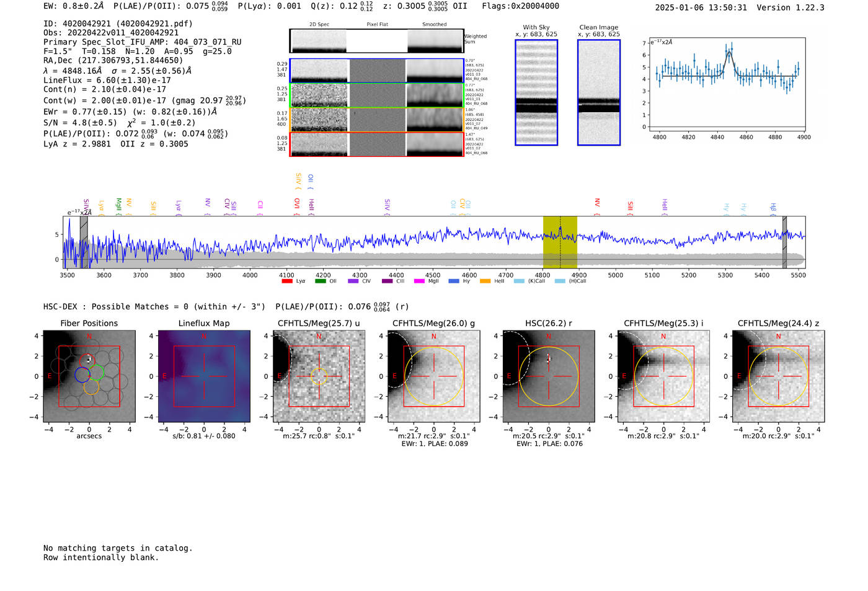Click the Clean Image strip
Viewport: 868px width, 591px height.
click(599, 92)
